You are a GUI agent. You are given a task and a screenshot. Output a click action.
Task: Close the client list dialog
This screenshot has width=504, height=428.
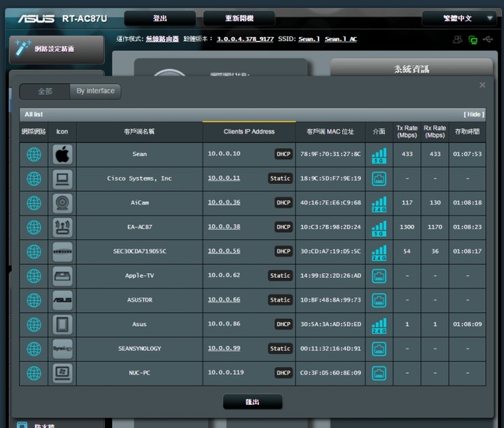482,85
